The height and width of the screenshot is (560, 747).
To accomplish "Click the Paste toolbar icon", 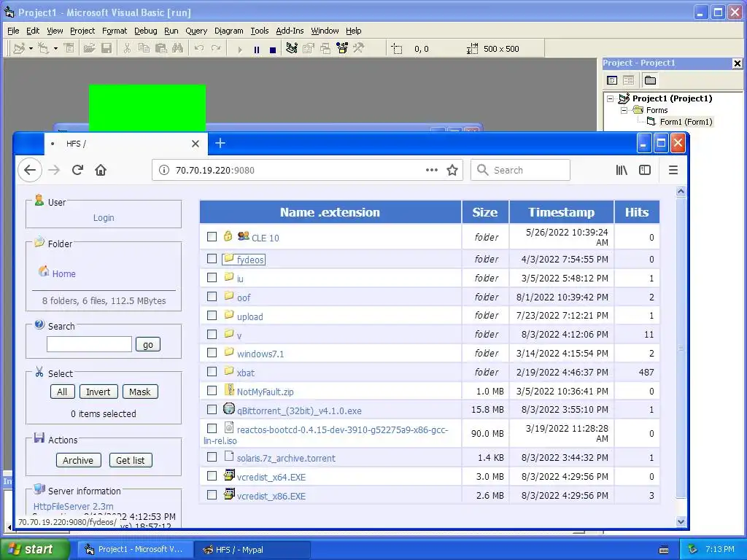I will point(161,49).
